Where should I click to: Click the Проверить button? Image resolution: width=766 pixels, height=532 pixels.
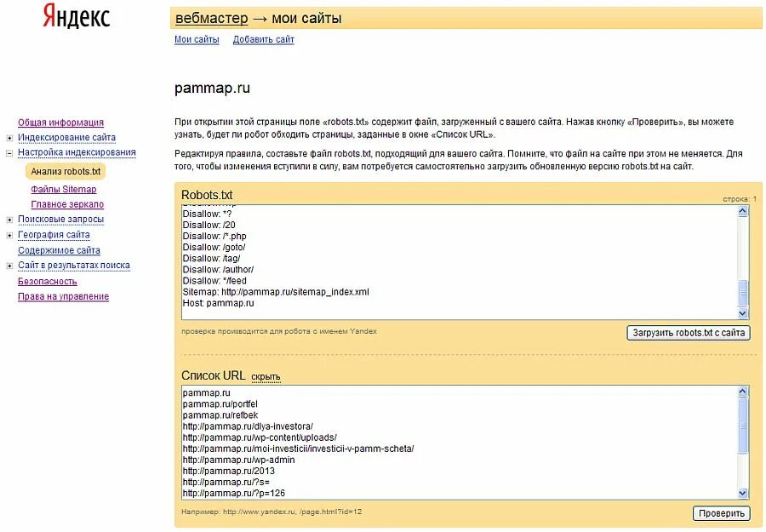tap(722, 513)
